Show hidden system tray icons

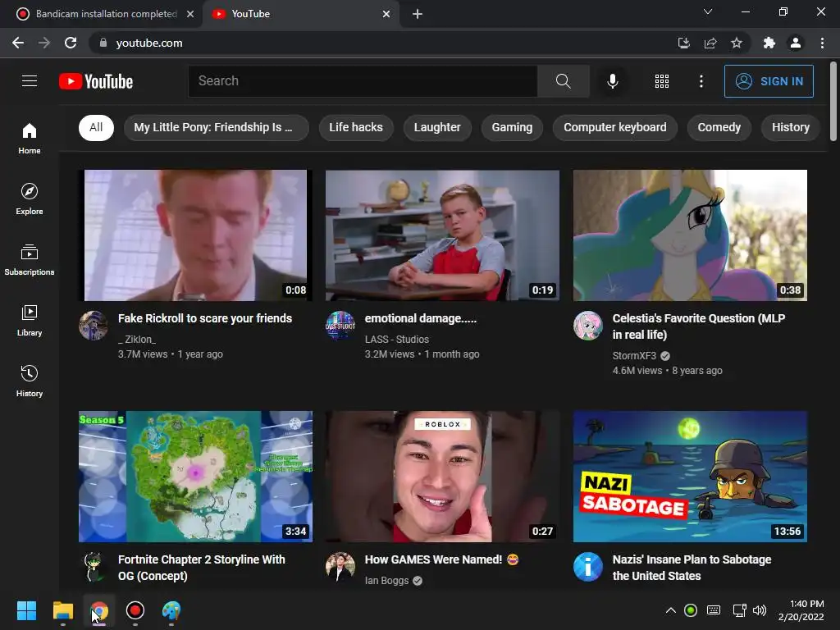[670, 610]
